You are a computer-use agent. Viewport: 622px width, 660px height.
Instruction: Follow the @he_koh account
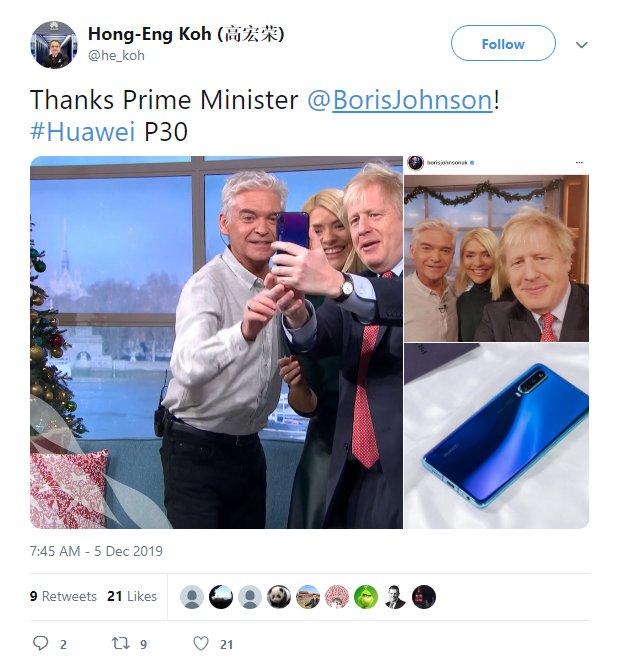pos(503,43)
